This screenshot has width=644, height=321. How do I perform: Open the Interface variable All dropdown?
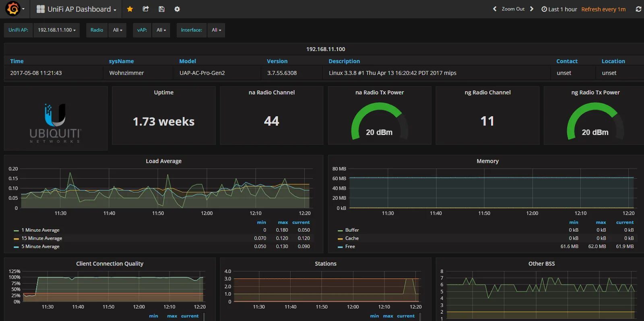pyautogui.click(x=216, y=30)
